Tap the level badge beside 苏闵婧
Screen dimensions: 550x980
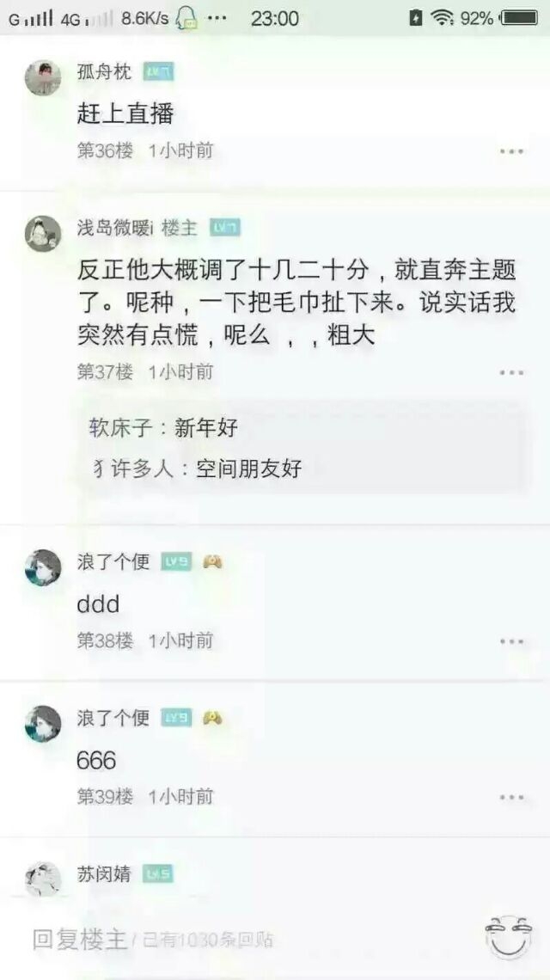click(x=157, y=873)
